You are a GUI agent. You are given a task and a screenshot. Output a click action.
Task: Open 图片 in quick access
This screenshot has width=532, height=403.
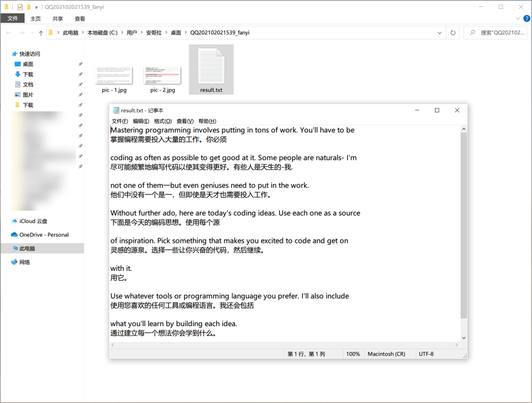(24, 95)
